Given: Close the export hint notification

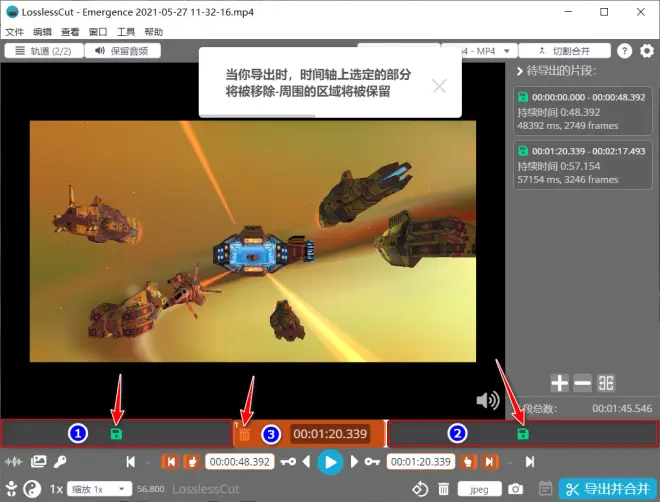Looking at the screenshot, I should (439, 86).
